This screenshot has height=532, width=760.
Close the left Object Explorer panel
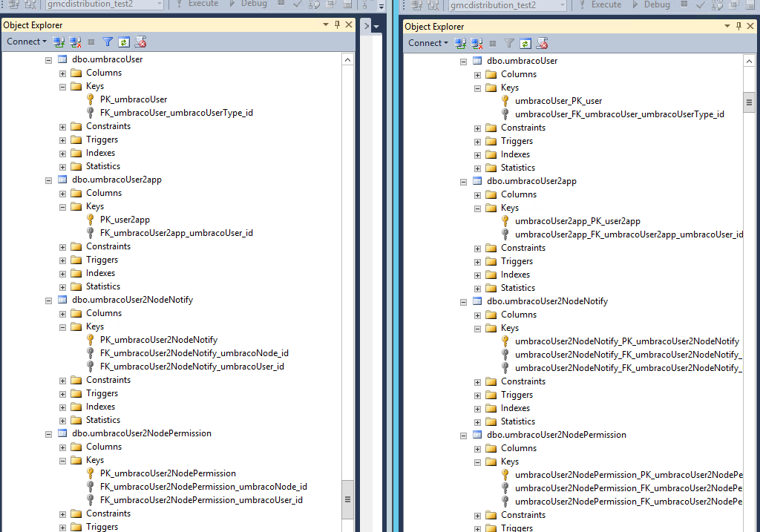coord(349,24)
